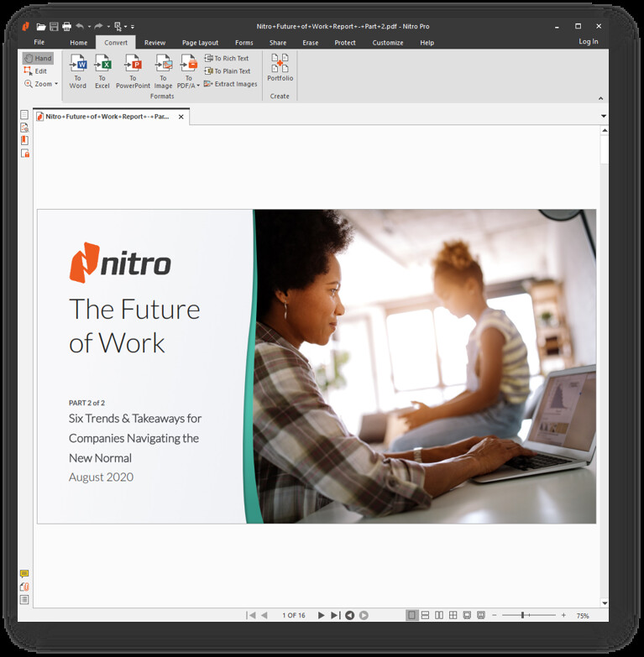The height and width of the screenshot is (657, 644).
Task: Switch to the Review ribbon tab
Action: (154, 43)
